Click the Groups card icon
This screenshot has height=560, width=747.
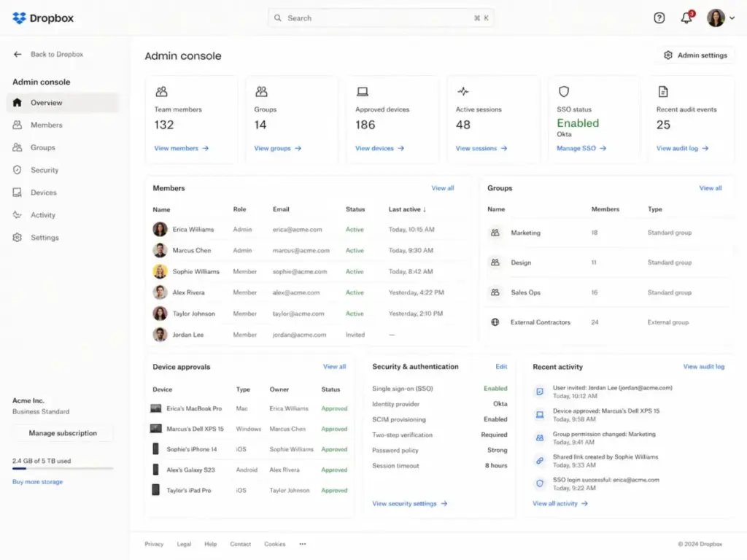pyautogui.click(x=262, y=91)
